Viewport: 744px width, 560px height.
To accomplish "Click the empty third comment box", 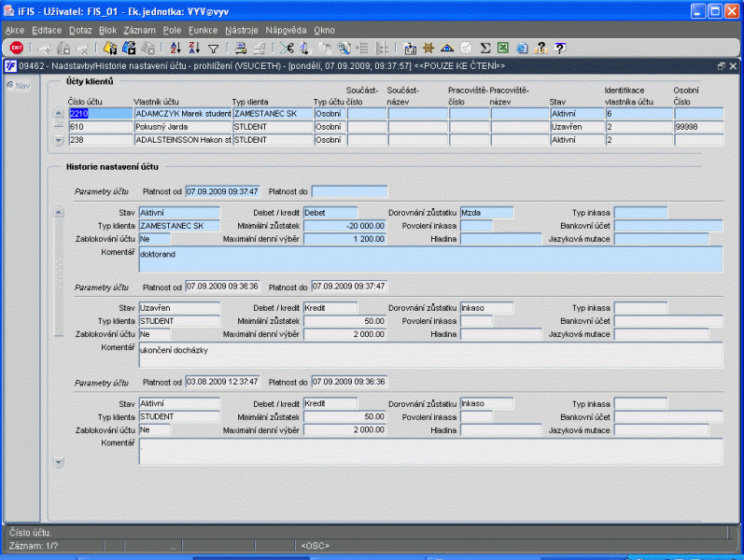I will (x=430, y=451).
